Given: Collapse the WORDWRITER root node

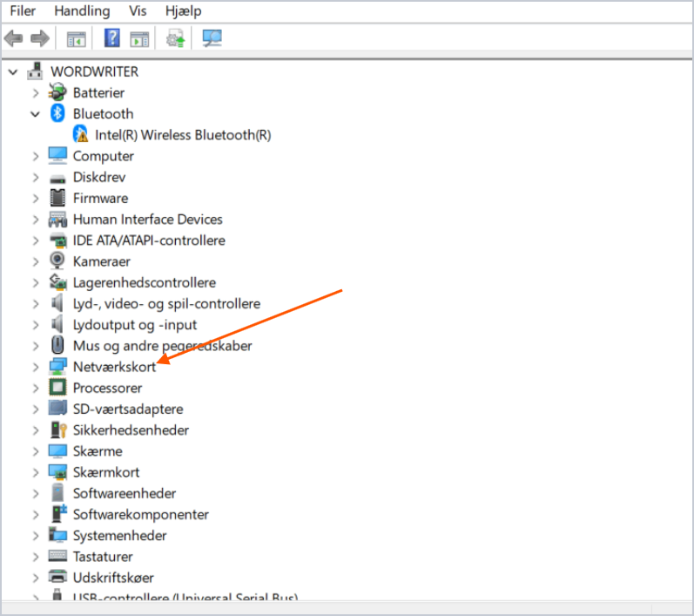Looking at the screenshot, I should pos(13,71).
